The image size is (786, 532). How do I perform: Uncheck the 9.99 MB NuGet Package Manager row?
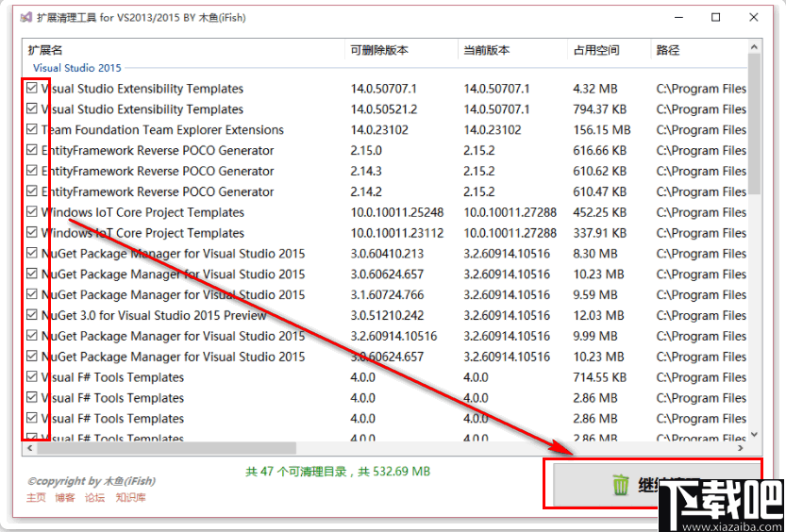point(32,336)
